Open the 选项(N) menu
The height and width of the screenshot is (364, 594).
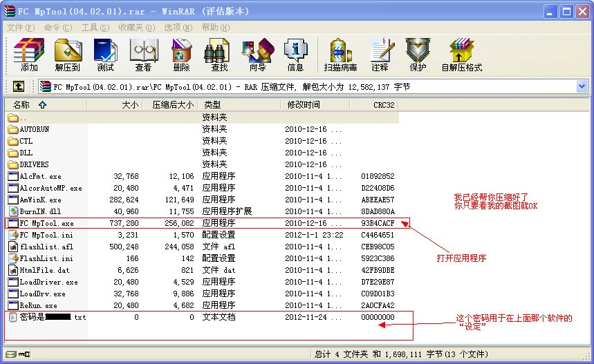point(178,28)
